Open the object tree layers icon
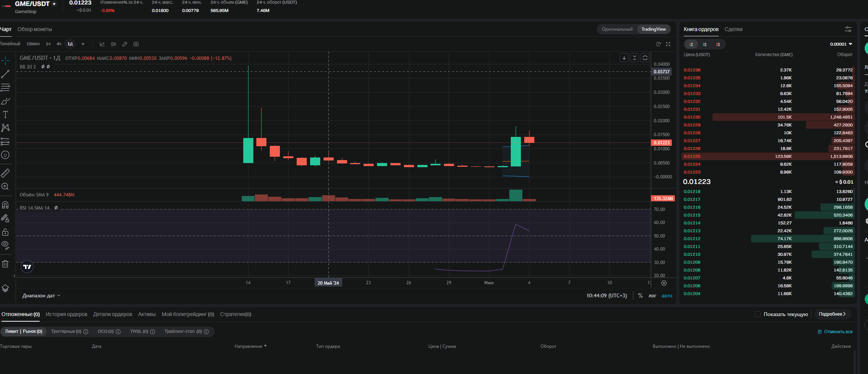 click(5, 288)
